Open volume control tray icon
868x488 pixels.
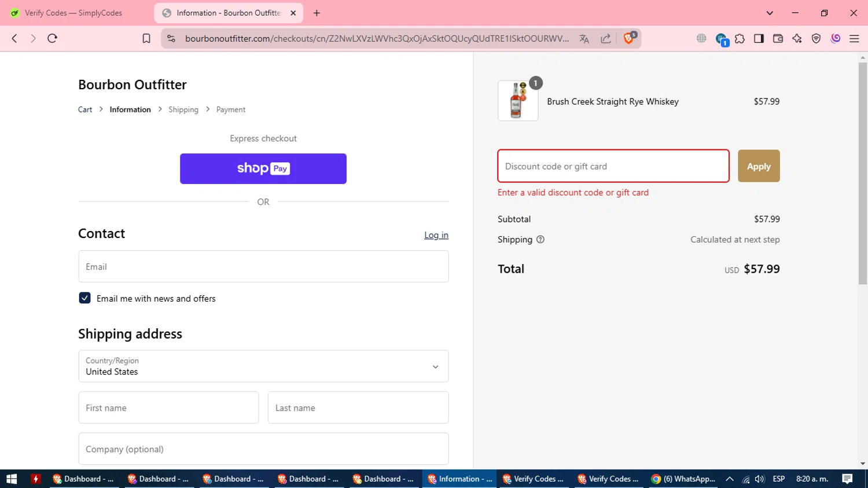click(x=760, y=479)
